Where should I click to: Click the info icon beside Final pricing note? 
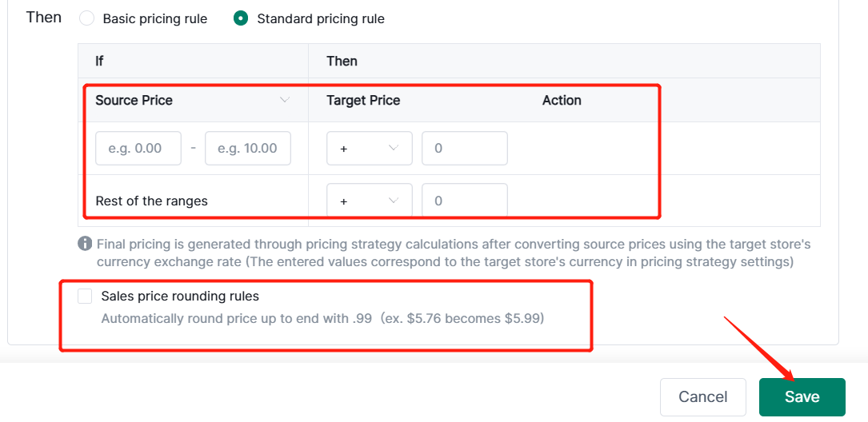[85, 244]
